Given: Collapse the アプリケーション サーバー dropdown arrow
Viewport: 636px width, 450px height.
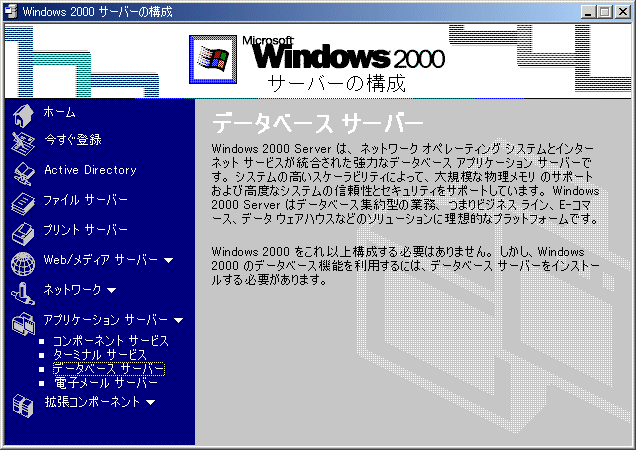Looking at the screenshot, I should [178, 321].
